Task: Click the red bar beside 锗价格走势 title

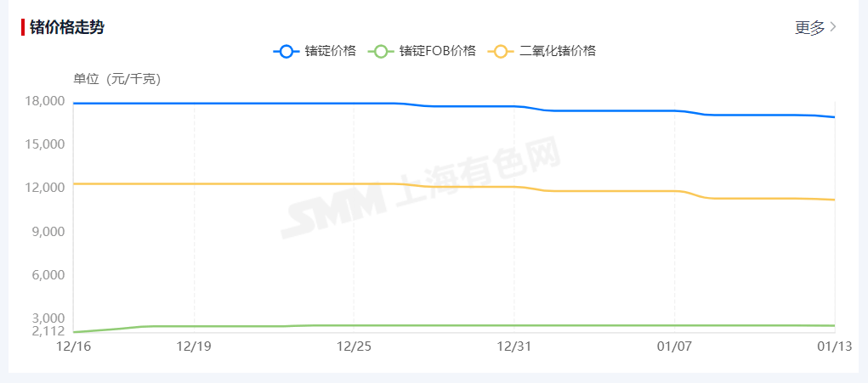Action: 22,27
